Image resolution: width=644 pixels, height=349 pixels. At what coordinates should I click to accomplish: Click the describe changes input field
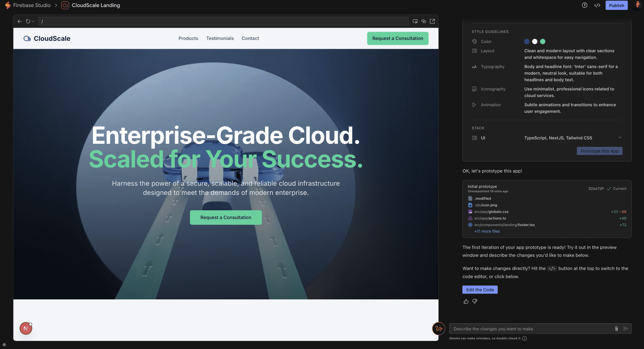(x=528, y=329)
